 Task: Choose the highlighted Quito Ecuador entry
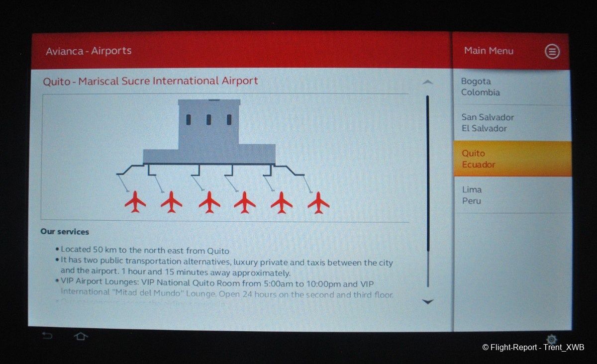[511, 159]
